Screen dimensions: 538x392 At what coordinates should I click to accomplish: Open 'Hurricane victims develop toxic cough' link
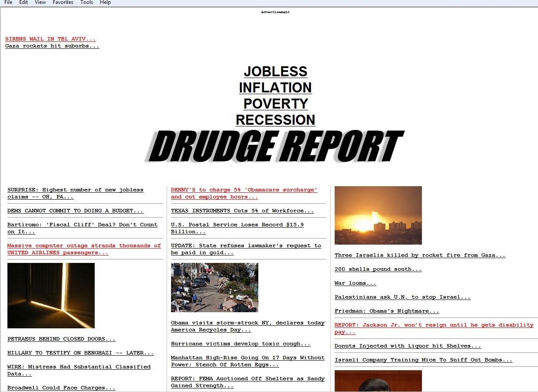240,344
